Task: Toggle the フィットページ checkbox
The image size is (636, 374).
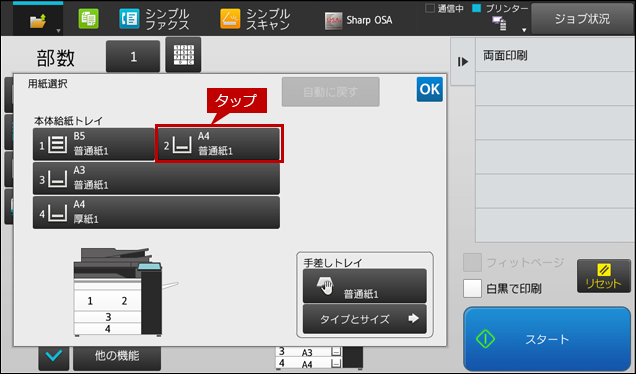Action: click(x=473, y=262)
